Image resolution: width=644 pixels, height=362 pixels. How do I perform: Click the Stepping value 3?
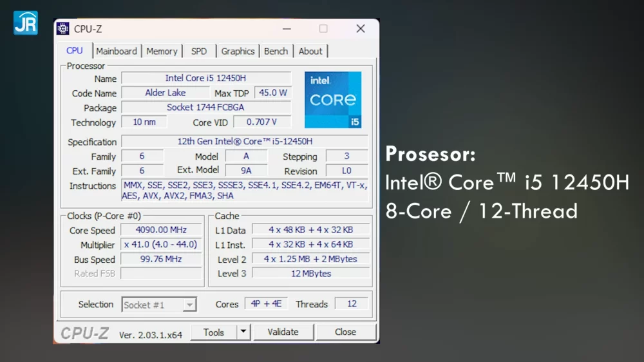[346, 156]
